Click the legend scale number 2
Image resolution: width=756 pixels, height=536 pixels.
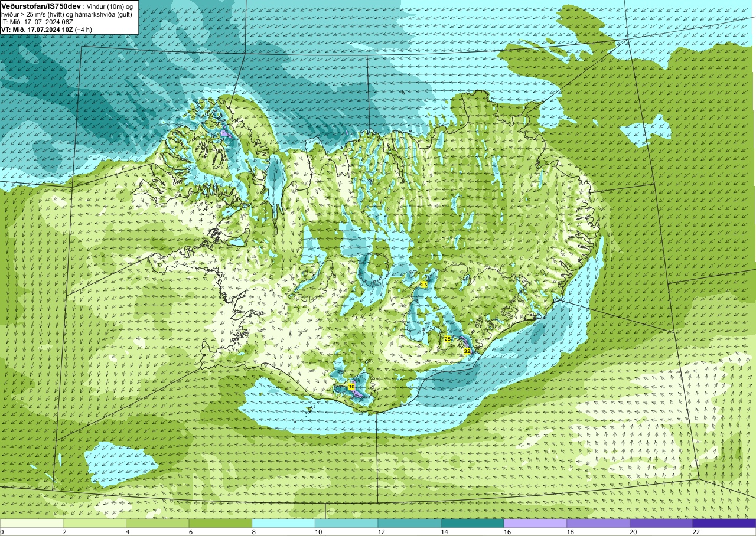click(x=64, y=532)
